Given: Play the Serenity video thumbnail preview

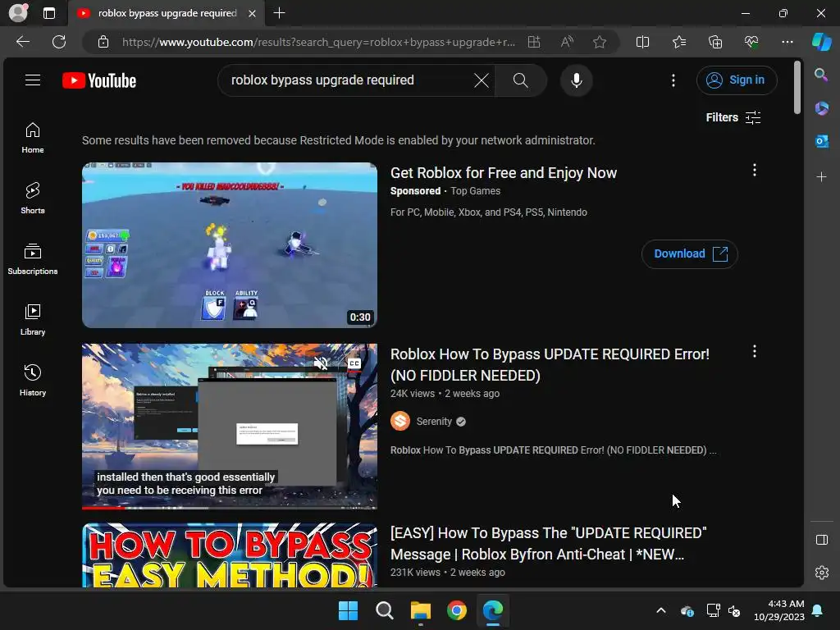Looking at the screenshot, I should [x=230, y=426].
